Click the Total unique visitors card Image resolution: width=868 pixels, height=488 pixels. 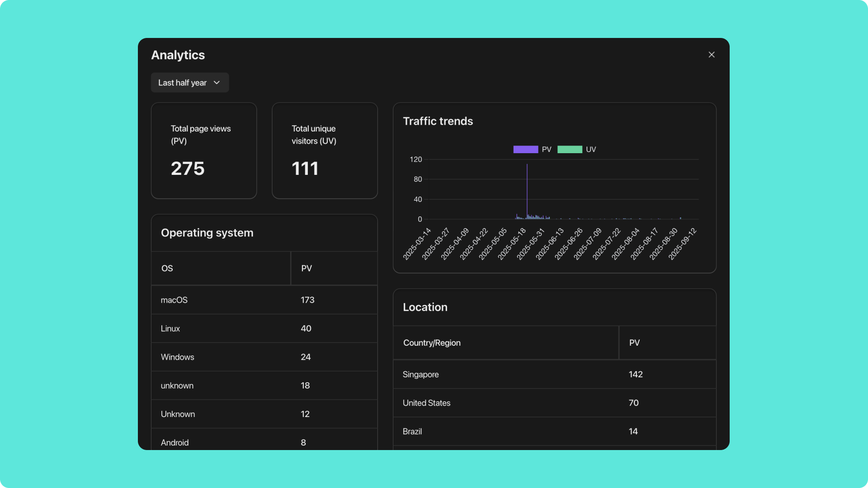(325, 150)
